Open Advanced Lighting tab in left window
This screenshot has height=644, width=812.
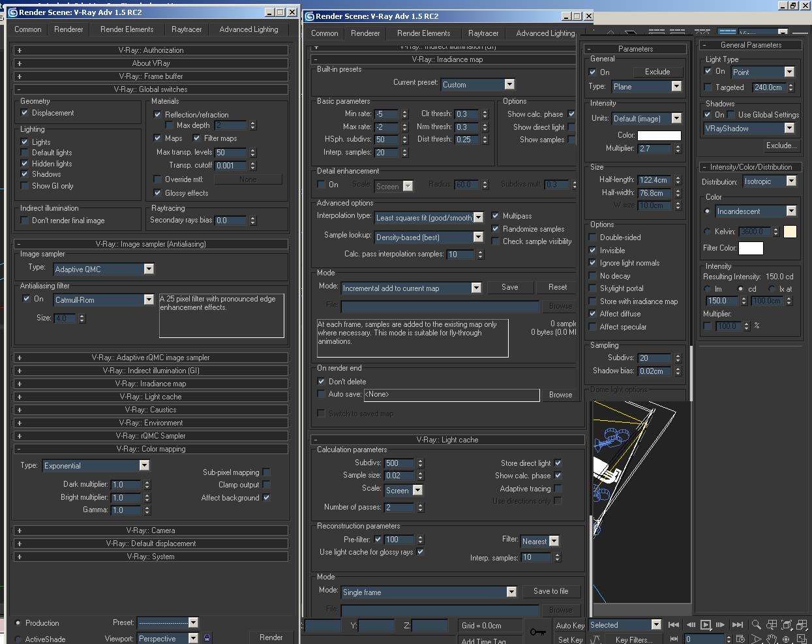tap(248, 29)
